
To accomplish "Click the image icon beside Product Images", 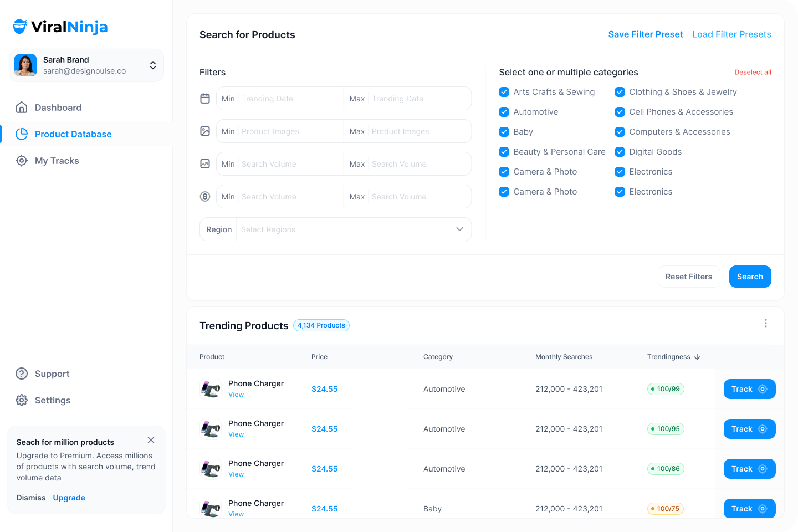I will [x=205, y=131].
